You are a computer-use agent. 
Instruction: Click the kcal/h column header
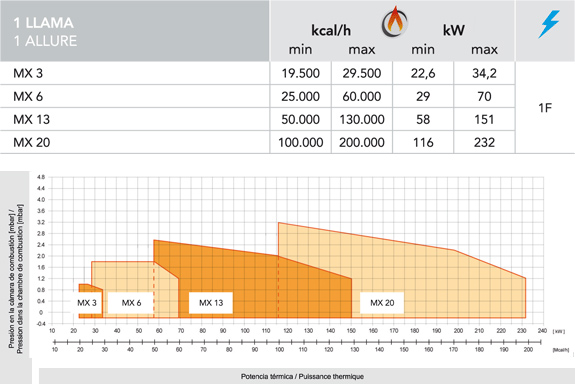(x=331, y=30)
